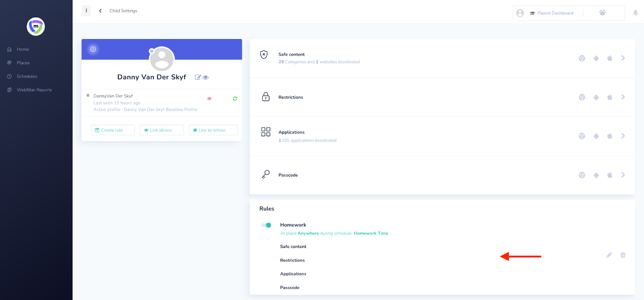Click the blue eye icon beside child's name
The height and width of the screenshot is (300, 644).
point(205,77)
